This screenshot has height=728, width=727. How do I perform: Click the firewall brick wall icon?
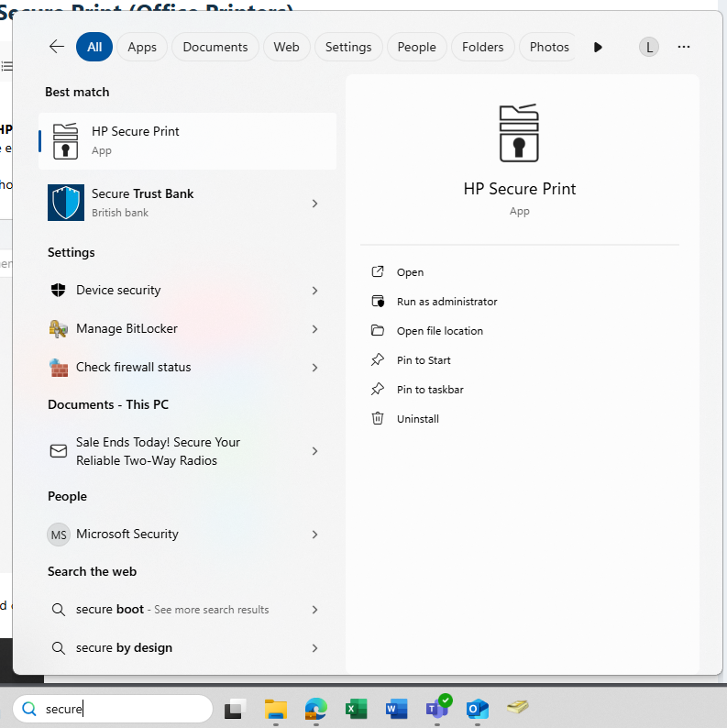[59, 368]
